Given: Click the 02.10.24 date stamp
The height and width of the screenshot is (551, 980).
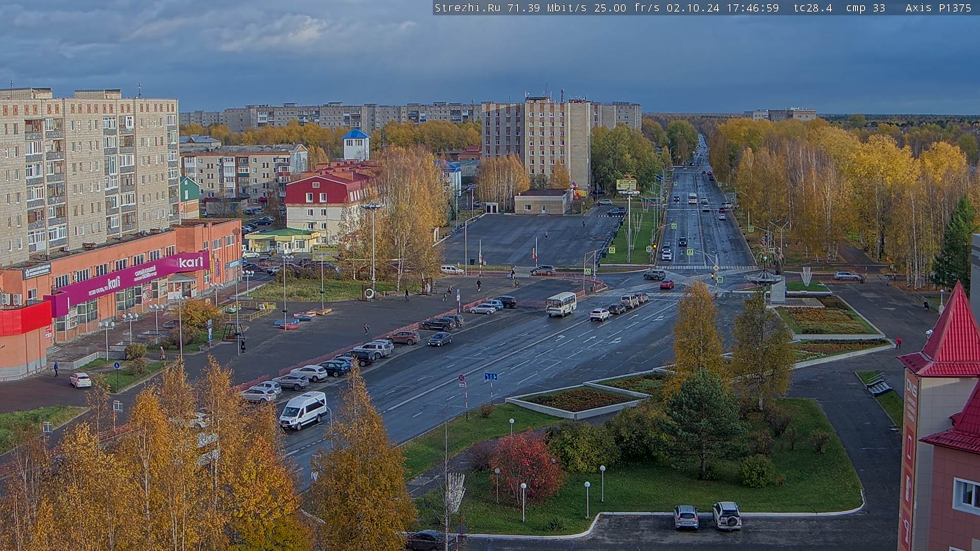Looking at the screenshot, I should tap(692, 8).
